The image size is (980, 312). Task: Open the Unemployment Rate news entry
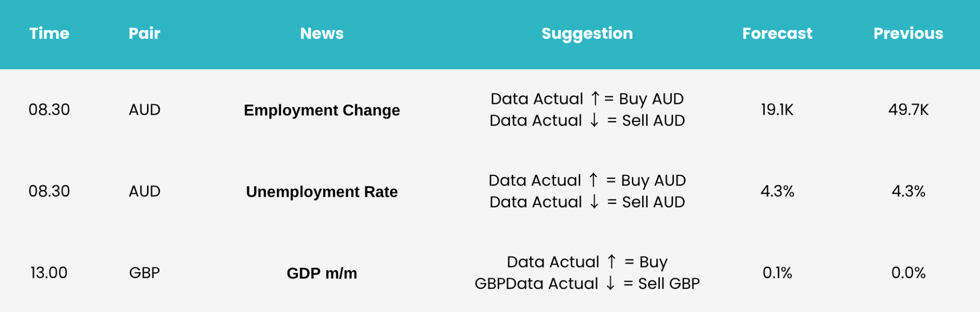[x=322, y=192]
